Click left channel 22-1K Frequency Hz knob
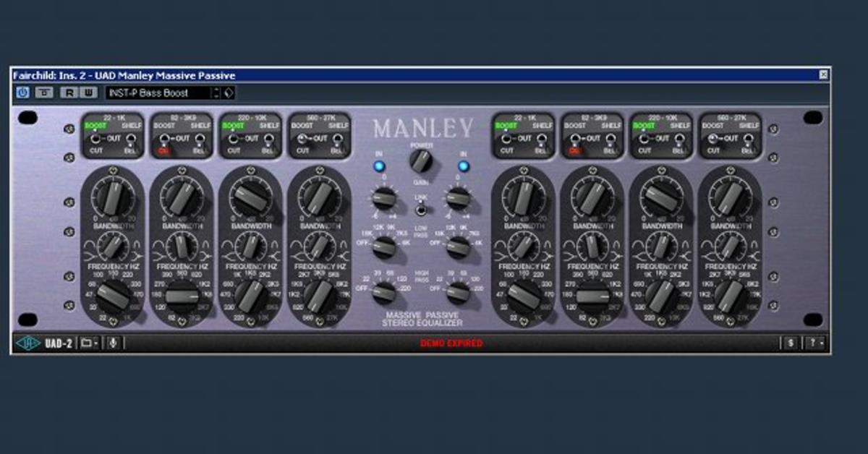This screenshot has width=868, height=454. pos(114,296)
